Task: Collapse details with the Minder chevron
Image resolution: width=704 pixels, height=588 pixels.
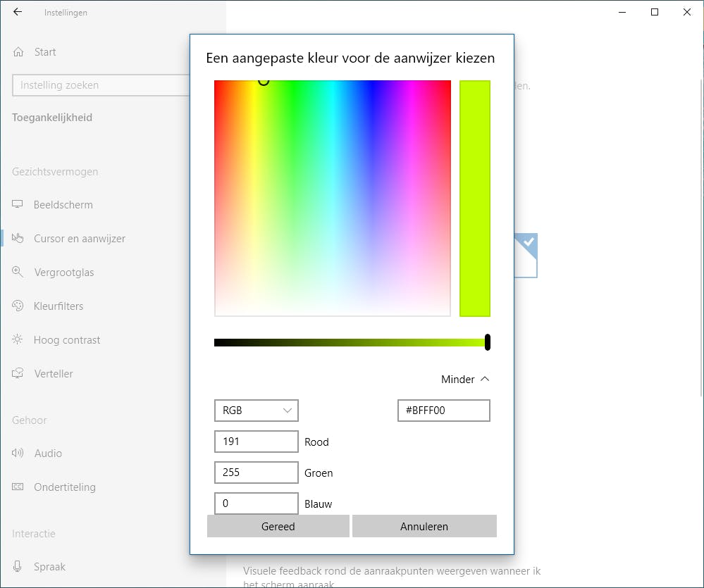Action: 485,379
